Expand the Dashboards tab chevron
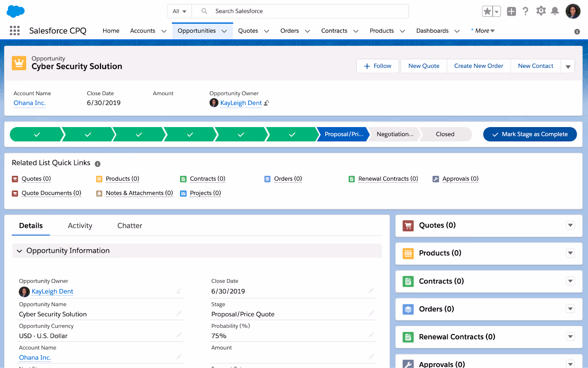588x368 pixels. coord(457,31)
